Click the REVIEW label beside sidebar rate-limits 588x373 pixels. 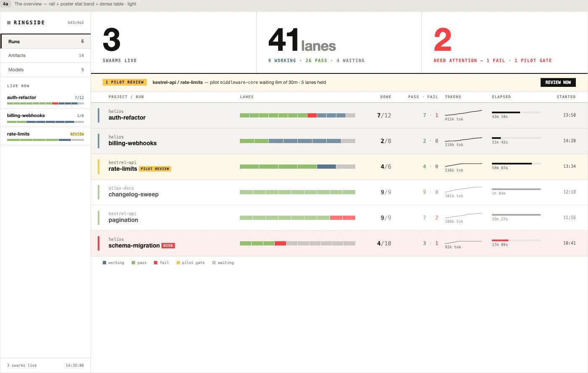77,134
